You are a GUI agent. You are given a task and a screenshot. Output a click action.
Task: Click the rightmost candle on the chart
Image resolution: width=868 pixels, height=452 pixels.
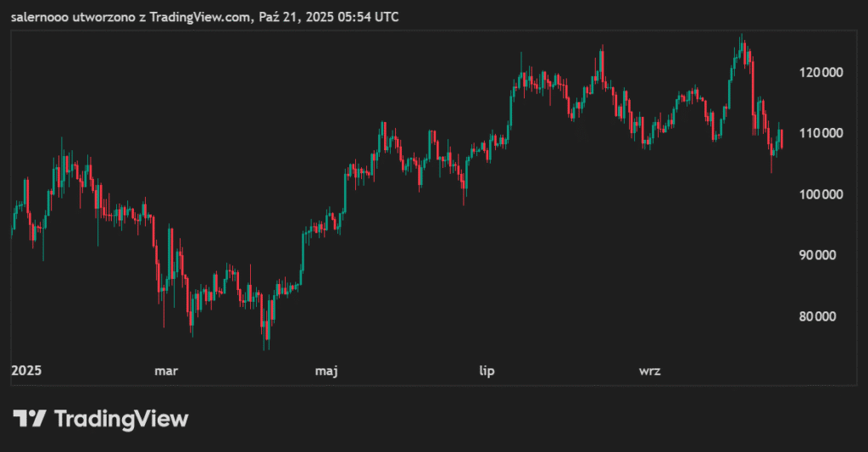point(781,138)
